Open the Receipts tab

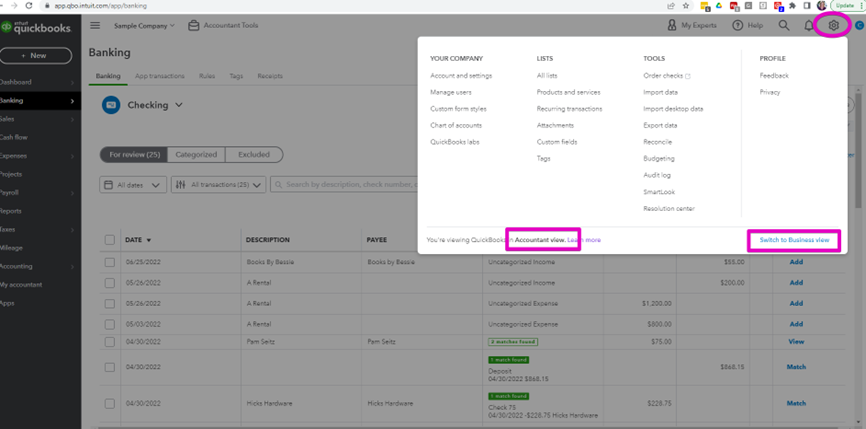(270, 76)
